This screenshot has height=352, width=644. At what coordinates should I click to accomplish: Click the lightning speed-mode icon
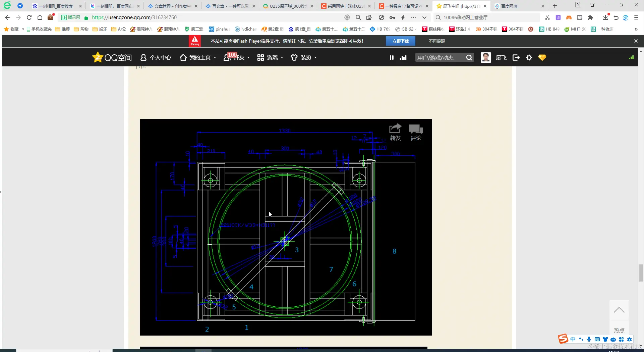[403, 17]
